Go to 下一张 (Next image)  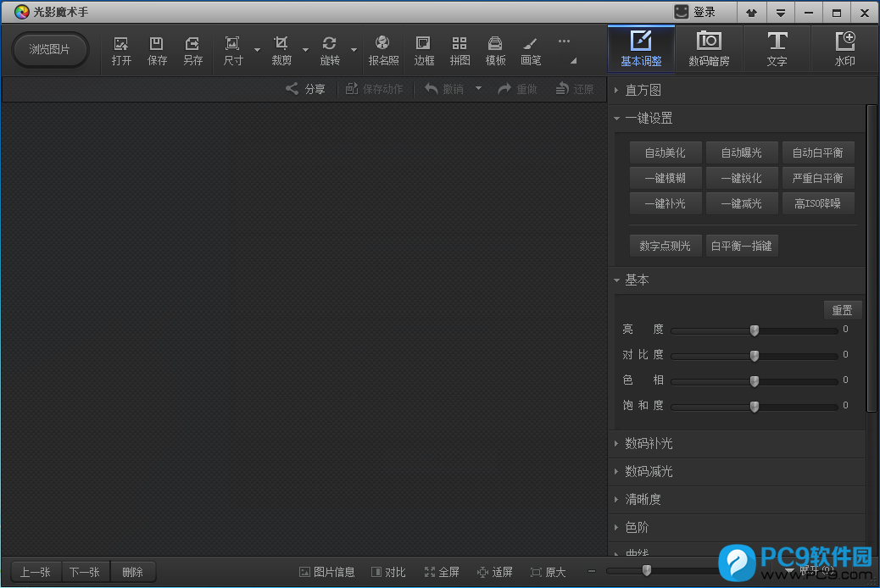pyautogui.click(x=85, y=572)
